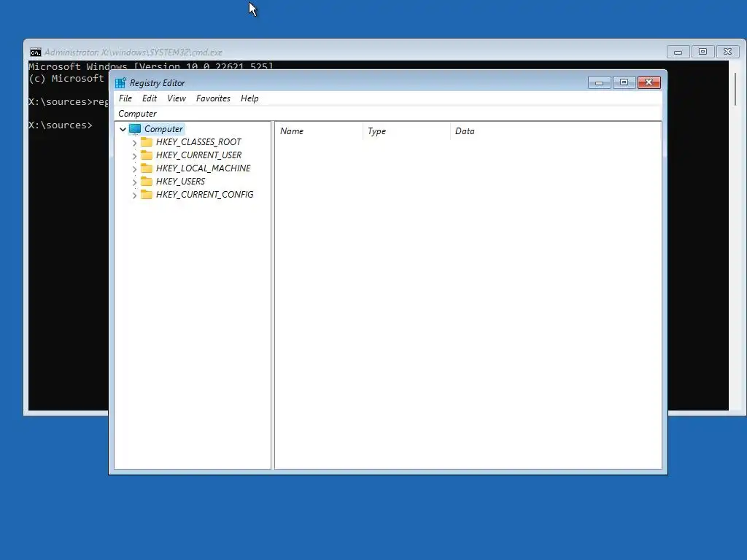Minimize the cmd.exe window
This screenshot has height=560, width=747.
678,52
